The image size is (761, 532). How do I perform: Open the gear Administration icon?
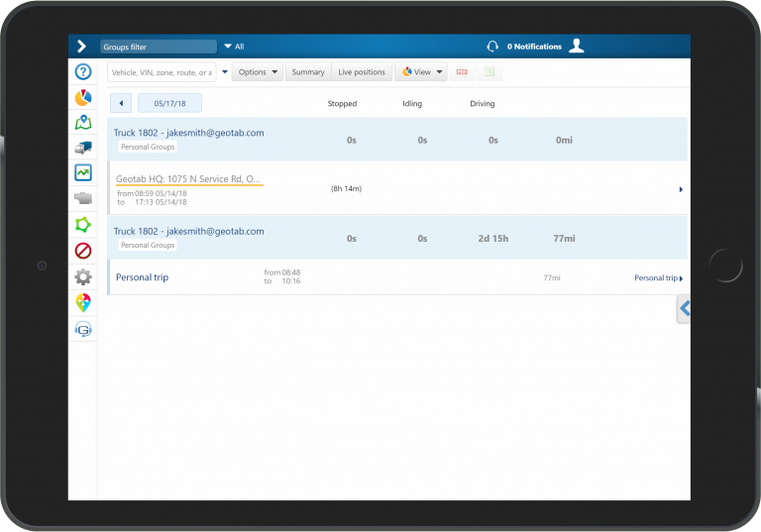[x=83, y=277]
